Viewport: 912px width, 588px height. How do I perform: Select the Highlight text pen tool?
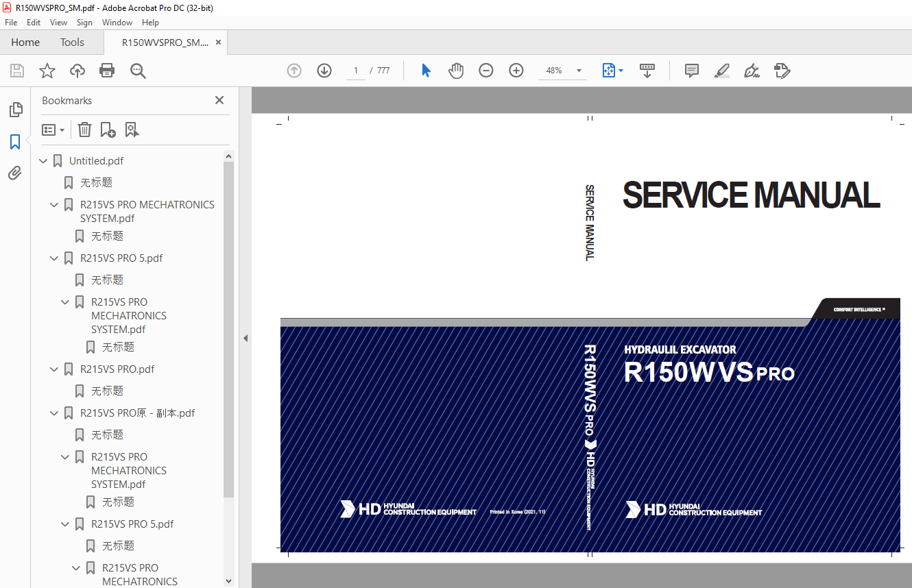tap(721, 71)
